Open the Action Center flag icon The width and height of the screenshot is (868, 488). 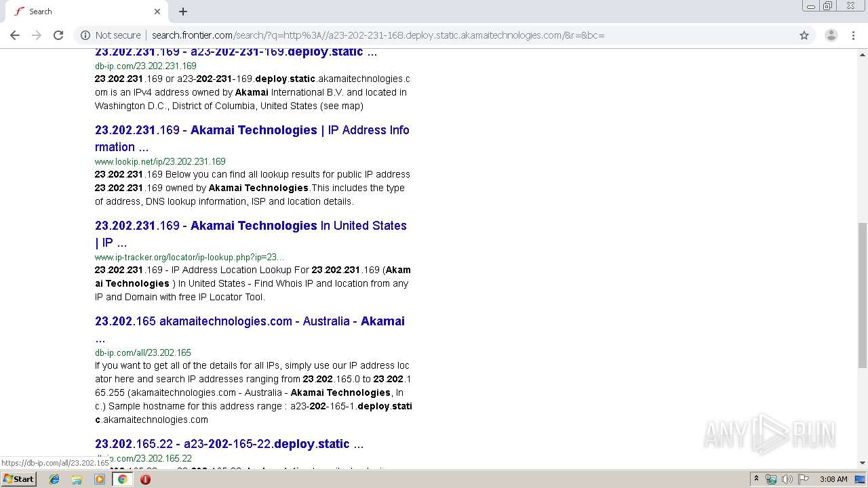[x=804, y=479]
